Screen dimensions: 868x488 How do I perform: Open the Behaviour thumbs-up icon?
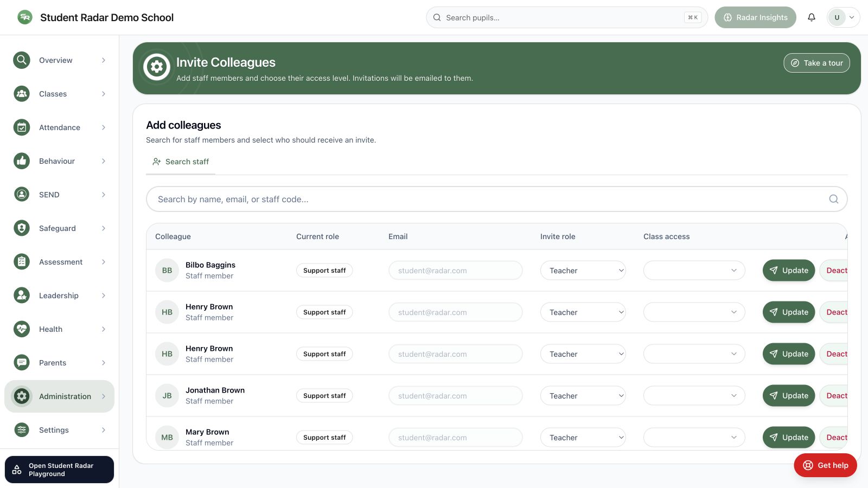(x=22, y=161)
